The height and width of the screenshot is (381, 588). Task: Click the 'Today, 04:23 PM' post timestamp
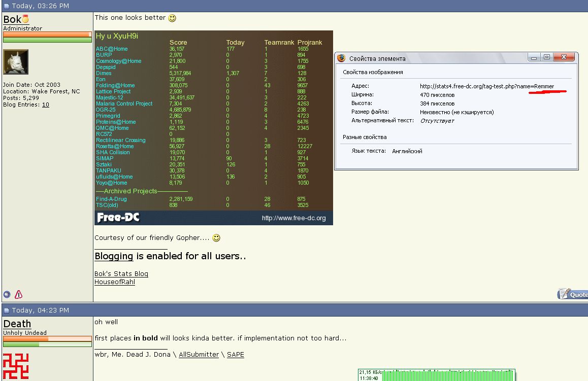click(41, 310)
